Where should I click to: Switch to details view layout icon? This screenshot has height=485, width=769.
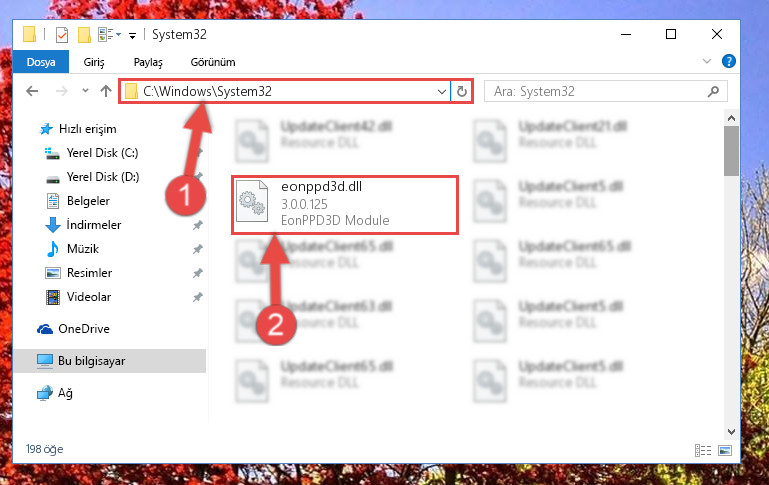703,450
